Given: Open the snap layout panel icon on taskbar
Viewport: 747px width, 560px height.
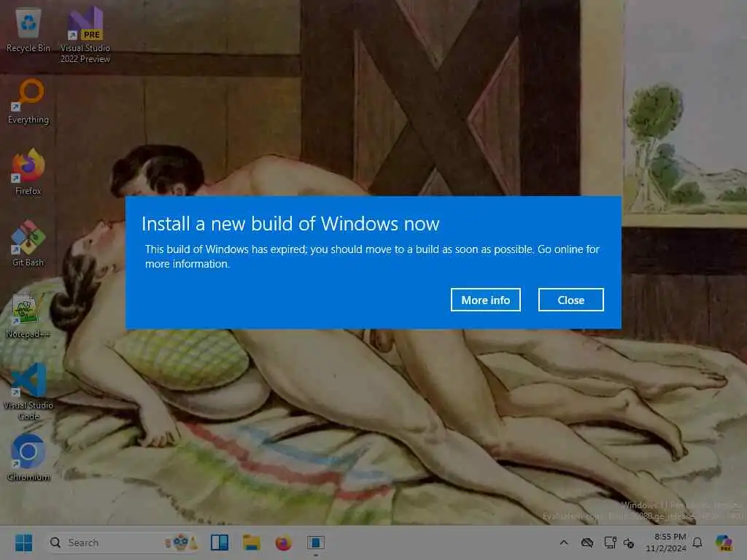Looking at the screenshot, I should [x=220, y=542].
